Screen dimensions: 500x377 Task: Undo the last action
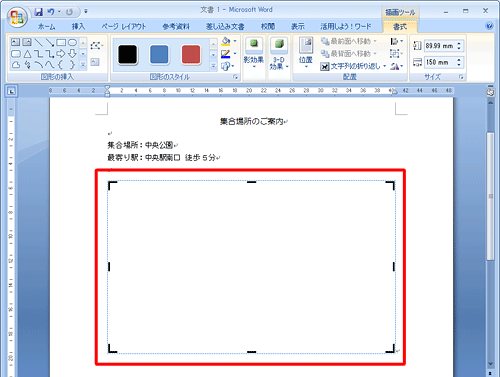tap(51, 12)
